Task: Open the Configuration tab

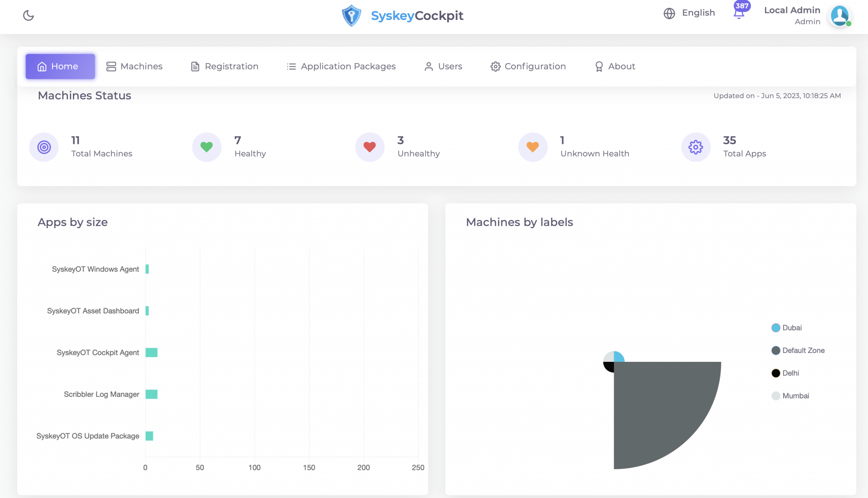Action: pos(528,66)
